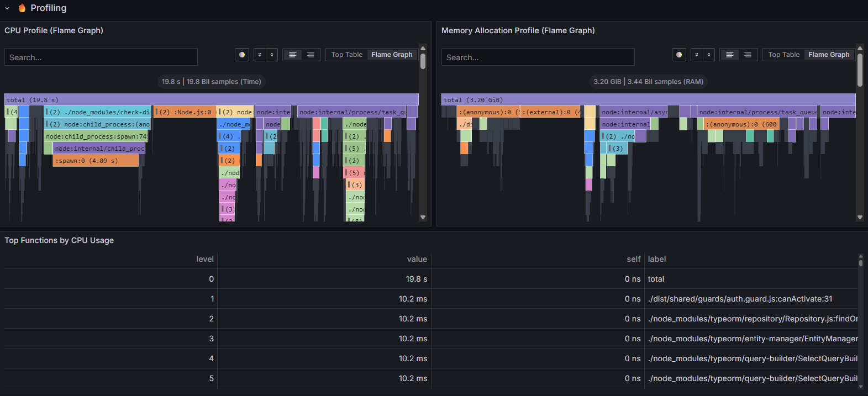Open the CPU flame graph color scheme picker
Viewport: 868px width, 396px height.
pyautogui.click(x=242, y=55)
